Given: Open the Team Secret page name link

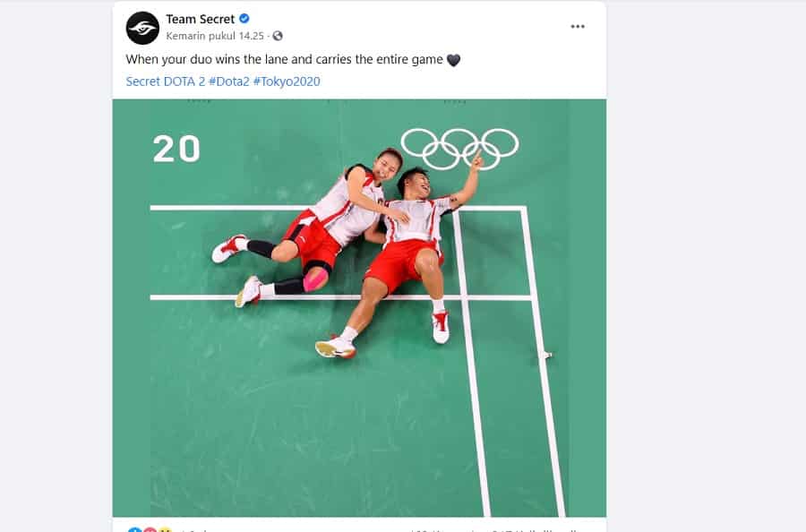Looking at the screenshot, I should click(x=200, y=19).
